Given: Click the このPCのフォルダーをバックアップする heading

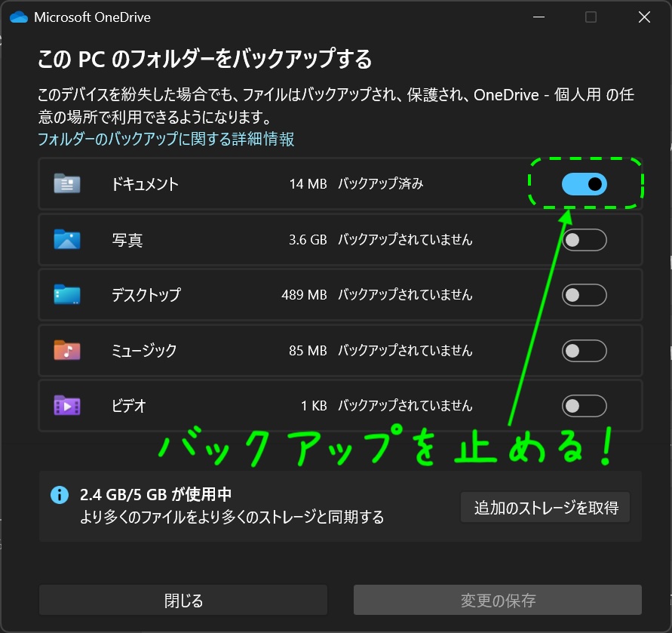Looking at the screenshot, I should point(205,59).
